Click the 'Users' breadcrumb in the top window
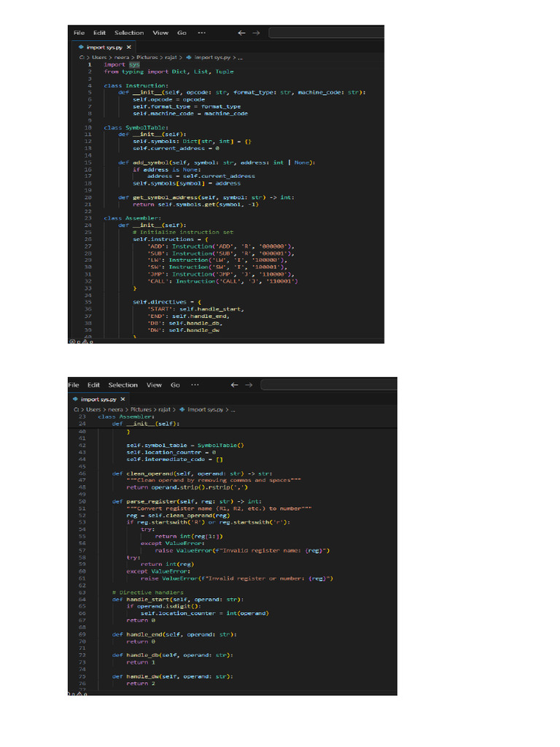This screenshot has height=747, width=560. point(99,57)
